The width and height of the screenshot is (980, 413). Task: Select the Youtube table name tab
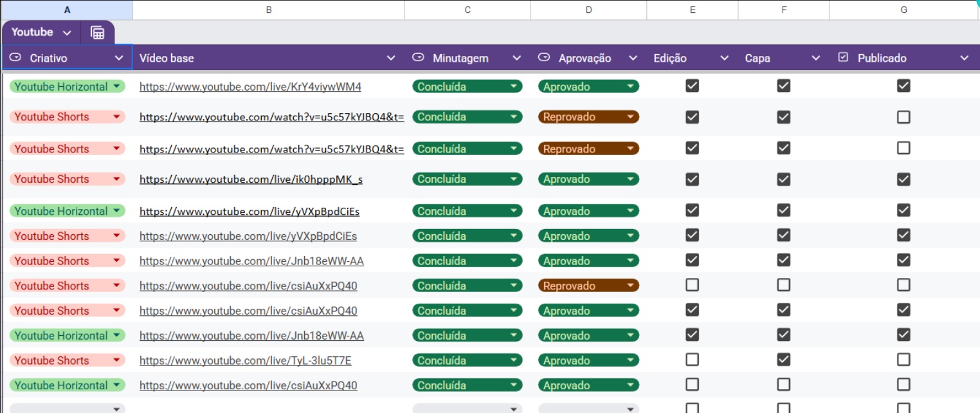pos(32,32)
